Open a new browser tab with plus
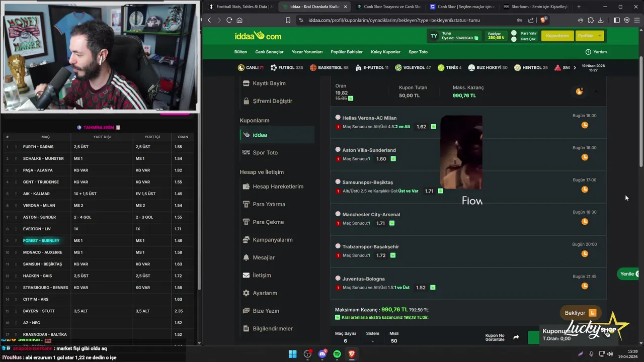 (x=579, y=7)
